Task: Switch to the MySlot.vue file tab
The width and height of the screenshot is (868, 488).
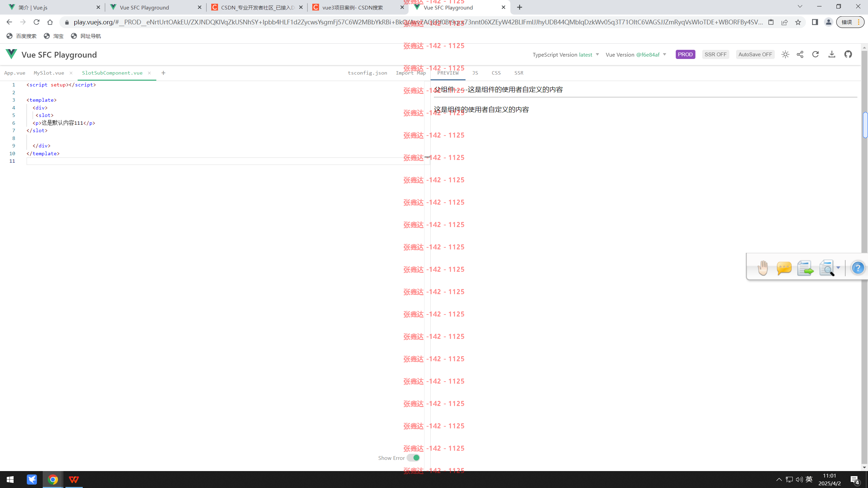Action: (x=49, y=73)
